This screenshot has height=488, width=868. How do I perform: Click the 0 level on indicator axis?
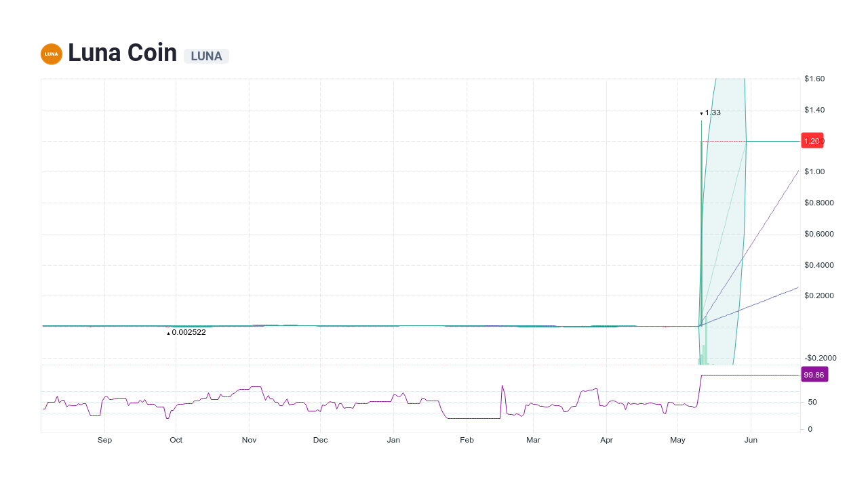coord(810,429)
